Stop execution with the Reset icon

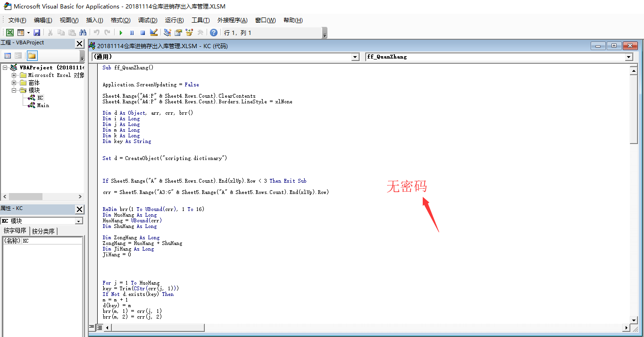click(142, 33)
